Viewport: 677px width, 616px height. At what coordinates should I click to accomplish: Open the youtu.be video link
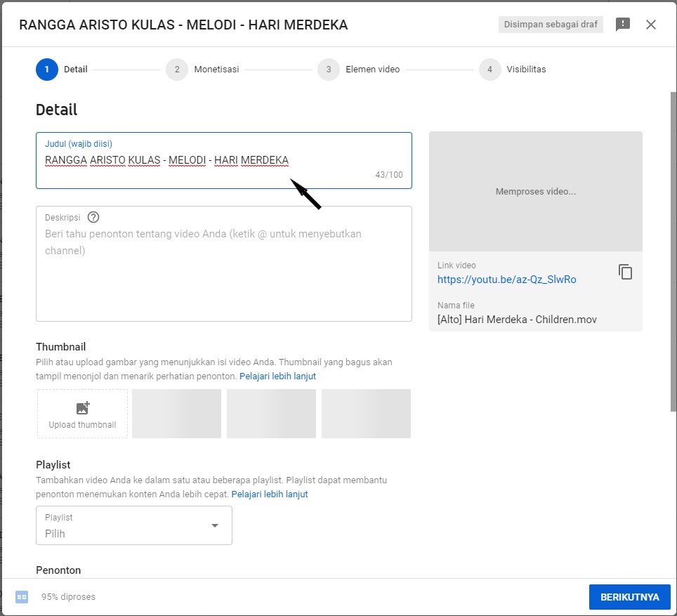506,280
